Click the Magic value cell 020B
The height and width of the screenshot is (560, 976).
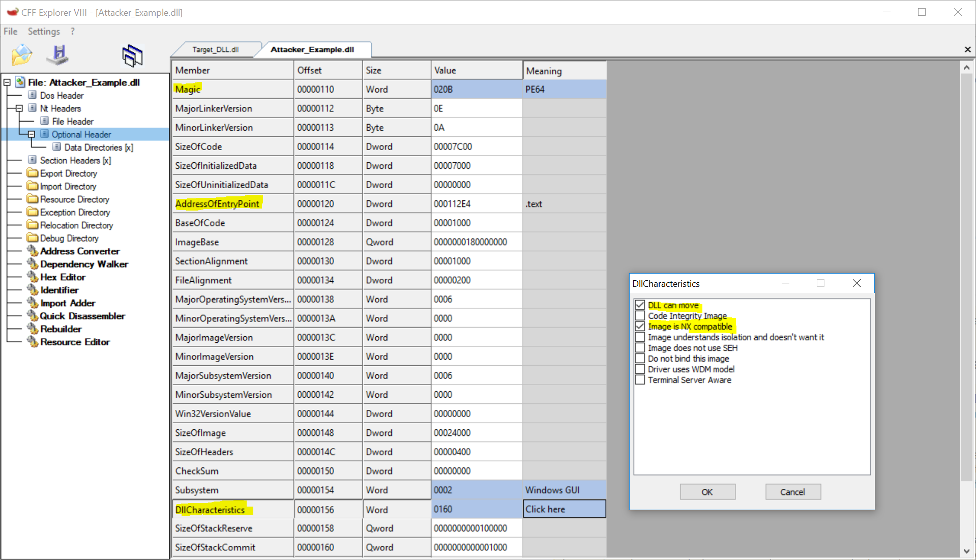pos(477,89)
